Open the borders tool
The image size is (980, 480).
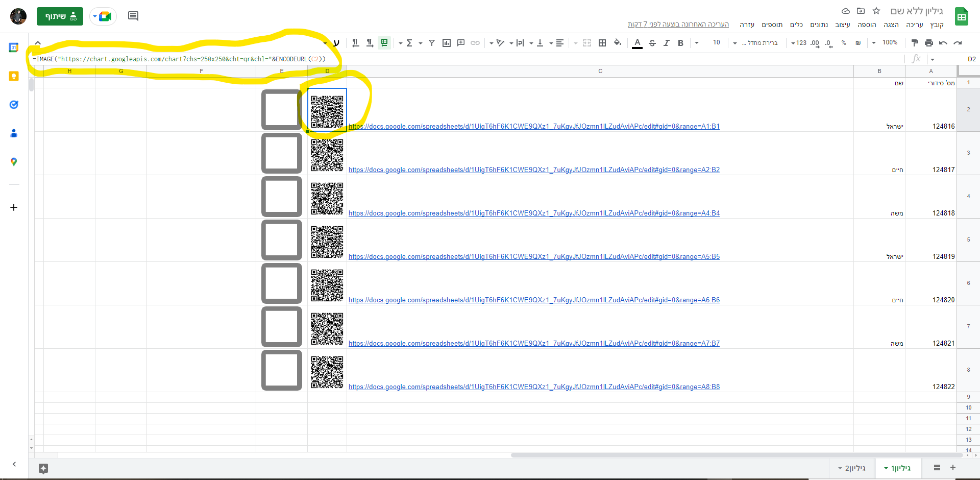[x=602, y=43]
